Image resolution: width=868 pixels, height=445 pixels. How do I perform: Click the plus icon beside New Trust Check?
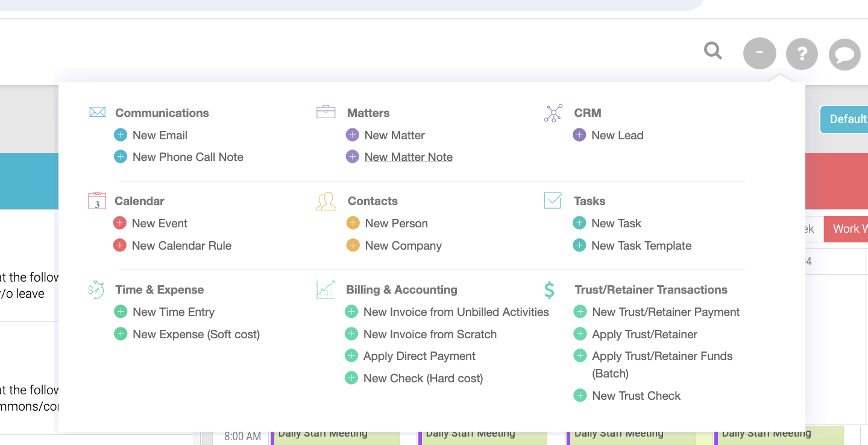[580, 396]
